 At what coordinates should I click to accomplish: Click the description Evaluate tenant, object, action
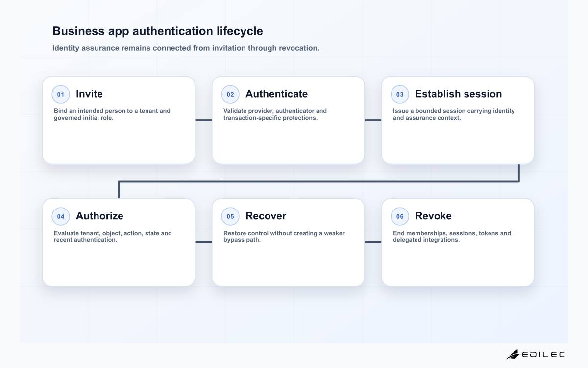pos(113,237)
